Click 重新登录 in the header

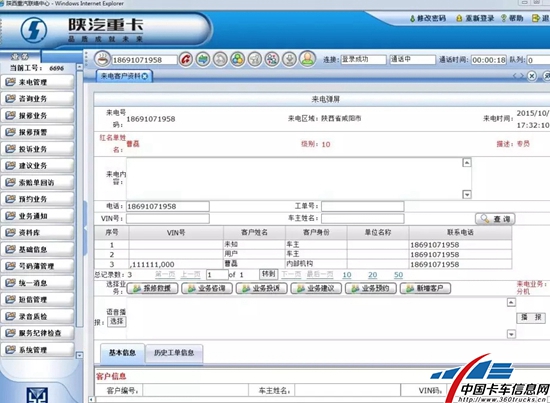coord(475,18)
